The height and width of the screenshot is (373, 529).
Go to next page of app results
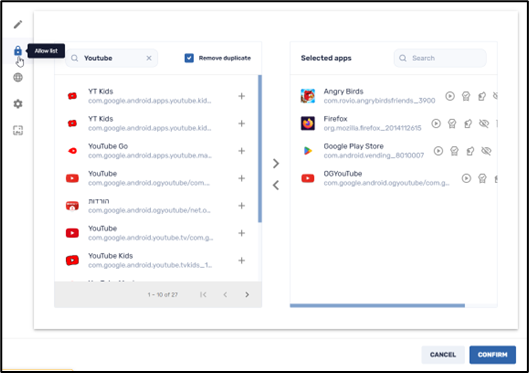[247, 294]
